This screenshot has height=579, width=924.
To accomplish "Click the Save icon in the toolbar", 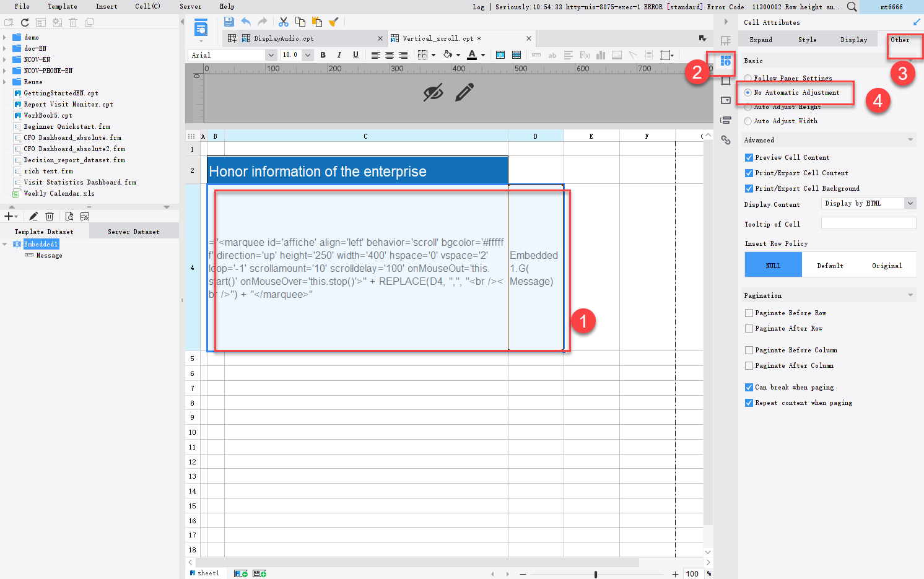I will 229,21.
